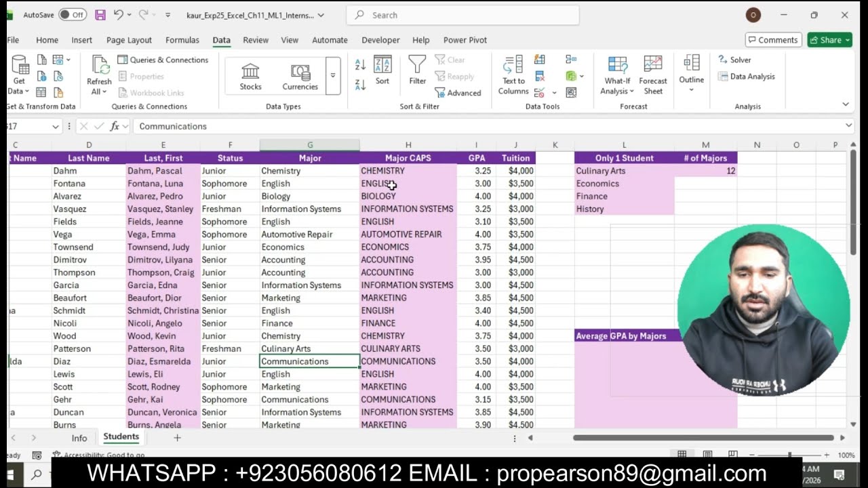Open the Get Data dropdown arrow
Image resolution: width=868 pixels, height=488 pixels.
click(26, 91)
